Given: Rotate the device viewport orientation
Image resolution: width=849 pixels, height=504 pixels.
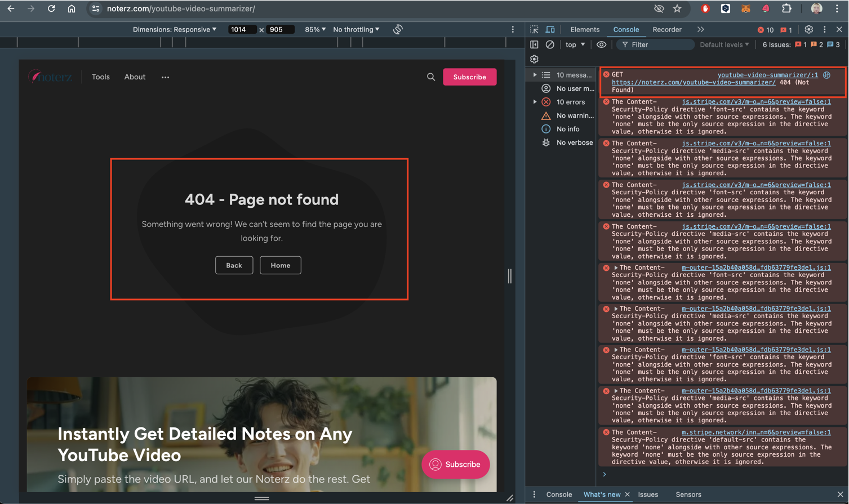Looking at the screenshot, I should (398, 29).
